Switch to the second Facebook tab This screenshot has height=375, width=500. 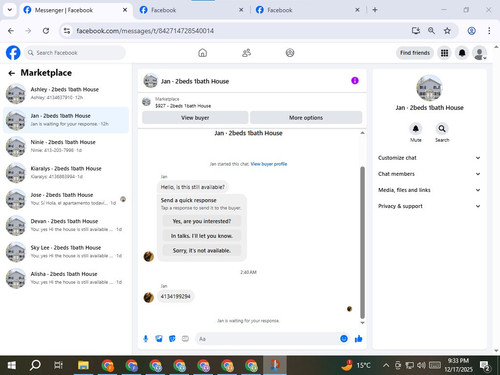coord(192,10)
